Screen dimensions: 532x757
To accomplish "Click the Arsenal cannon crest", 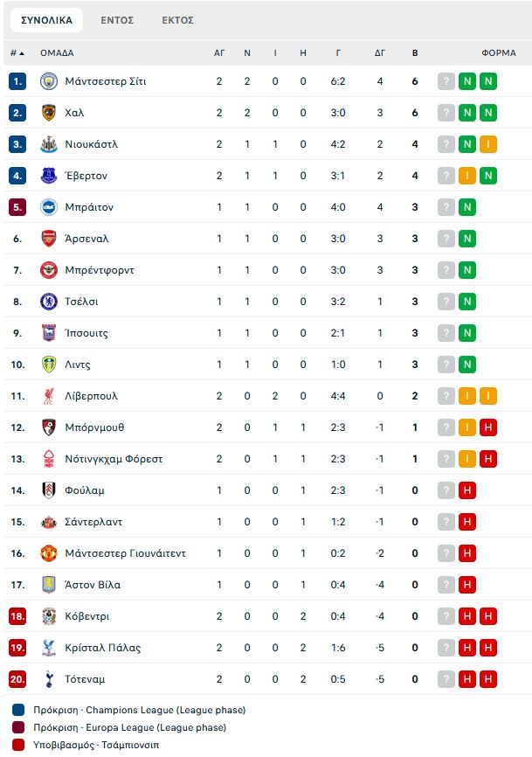I will click(49, 239).
